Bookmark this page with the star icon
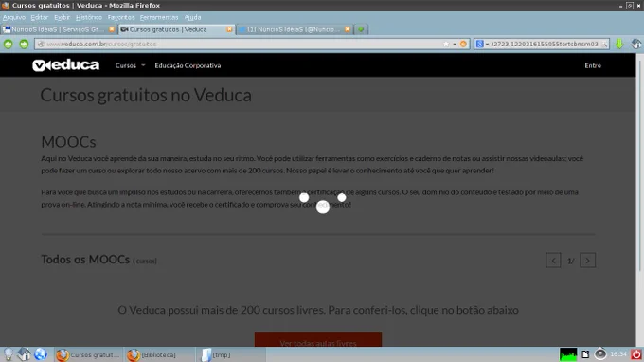644x362 pixels. pyautogui.click(x=446, y=44)
